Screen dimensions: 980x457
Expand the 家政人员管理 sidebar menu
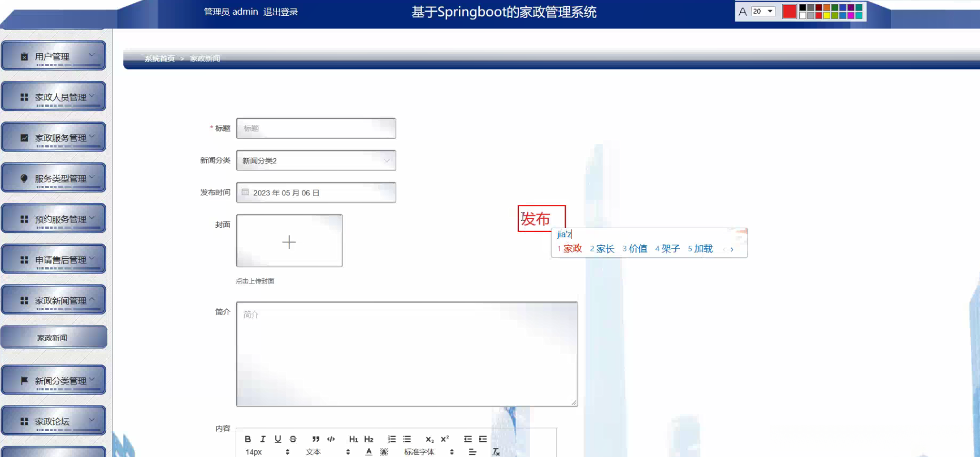(x=54, y=97)
